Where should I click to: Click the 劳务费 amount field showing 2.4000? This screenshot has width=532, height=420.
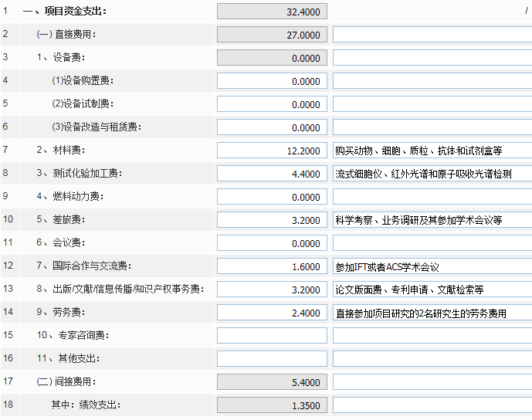point(272,313)
